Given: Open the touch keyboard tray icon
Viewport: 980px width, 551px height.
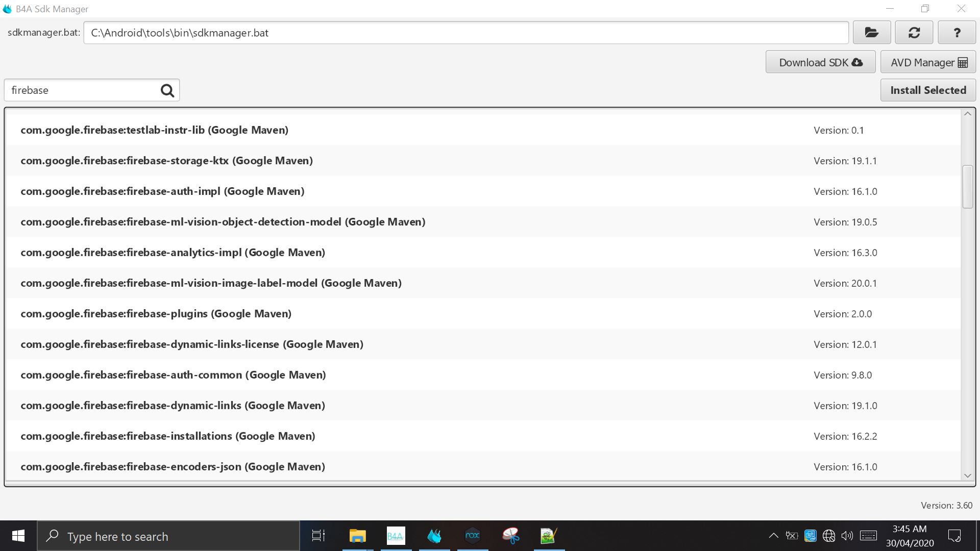Looking at the screenshot, I should click(868, 536).
